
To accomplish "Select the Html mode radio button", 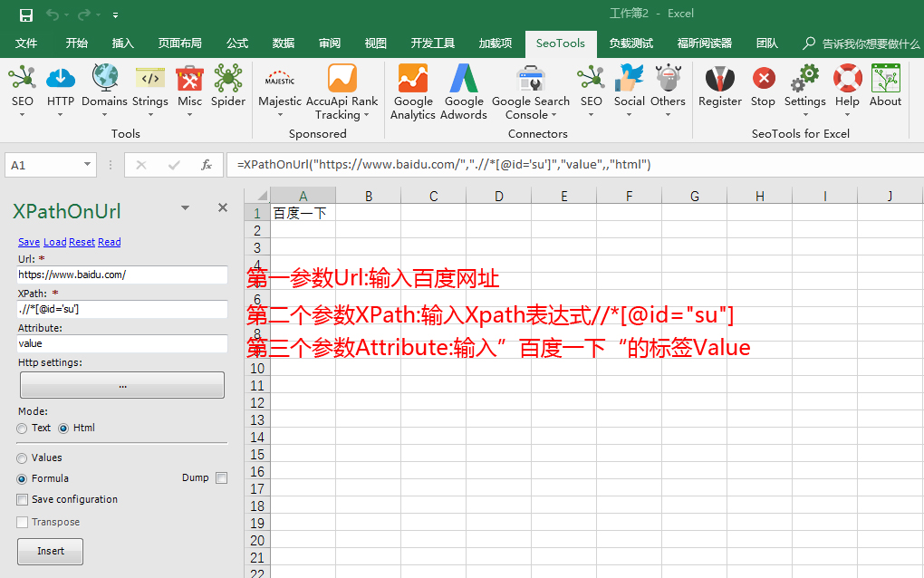I will click(63, 428).
